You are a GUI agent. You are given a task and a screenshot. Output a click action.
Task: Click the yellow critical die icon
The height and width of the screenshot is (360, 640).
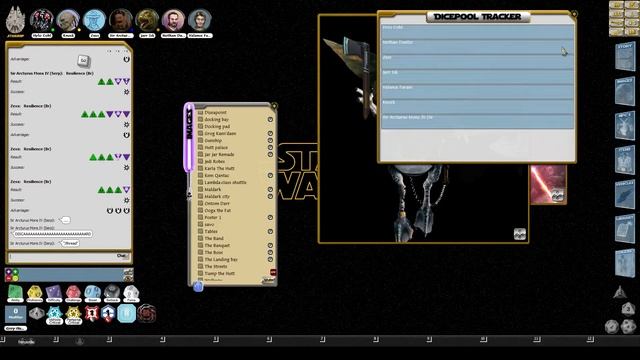[x=73, y=315]
